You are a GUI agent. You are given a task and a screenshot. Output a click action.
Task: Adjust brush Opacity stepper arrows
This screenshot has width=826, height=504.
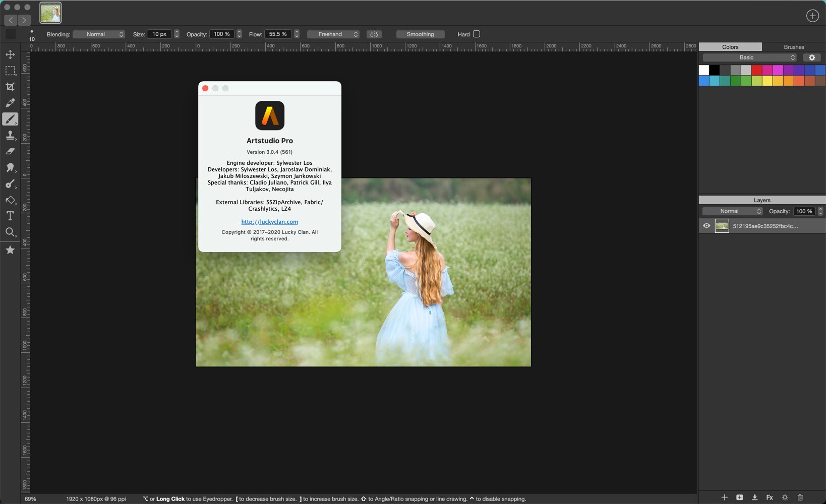(239, 34)
